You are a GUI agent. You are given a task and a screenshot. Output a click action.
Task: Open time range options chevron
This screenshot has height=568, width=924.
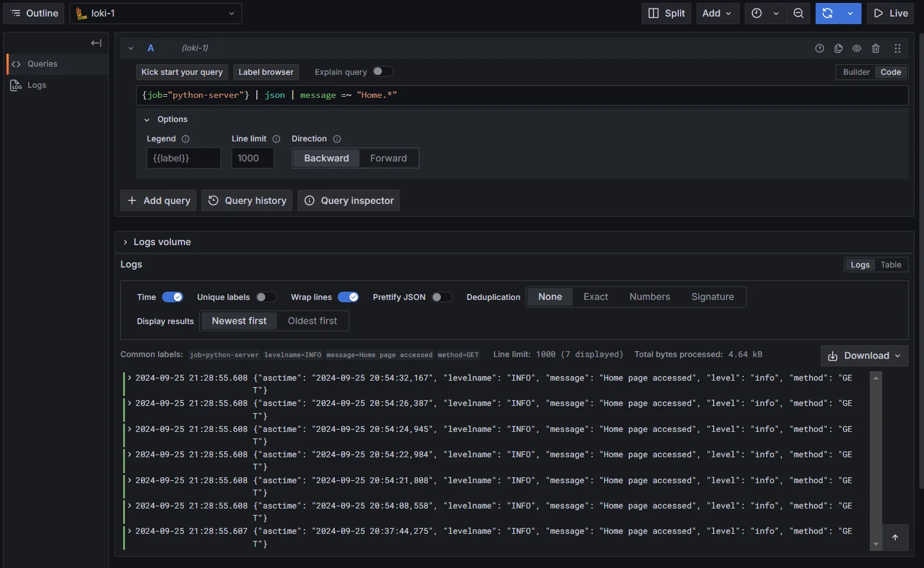[x=776, y=13]
